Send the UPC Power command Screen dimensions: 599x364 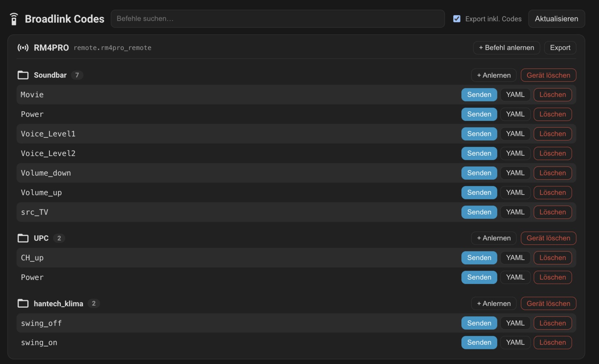(x=479, y=277)
